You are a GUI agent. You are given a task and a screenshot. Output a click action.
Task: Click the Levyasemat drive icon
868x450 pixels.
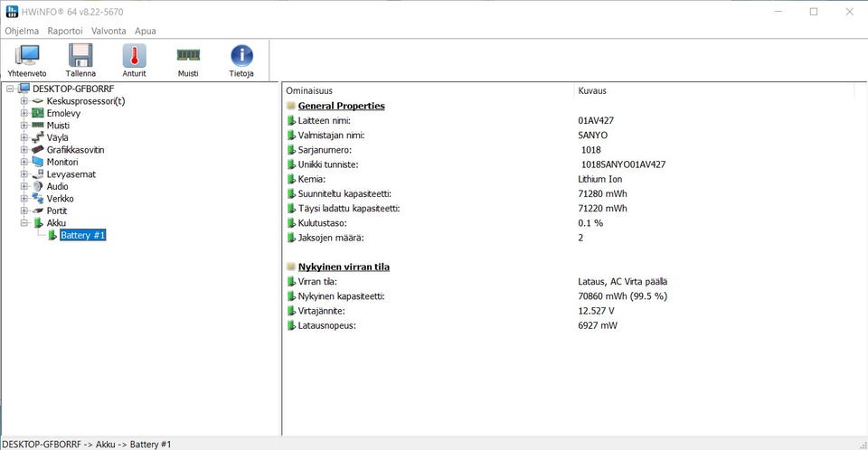(38, 173)
